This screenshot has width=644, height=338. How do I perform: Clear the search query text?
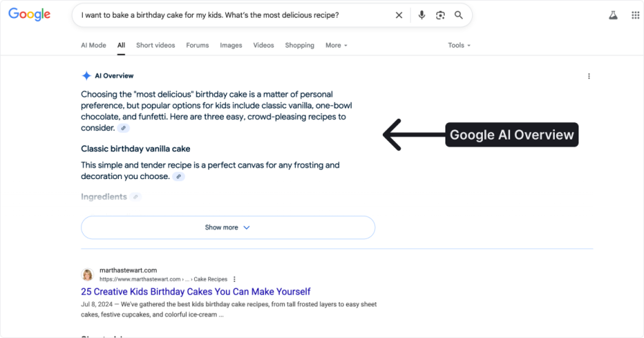pyautogui.click(x=399, y=15)
